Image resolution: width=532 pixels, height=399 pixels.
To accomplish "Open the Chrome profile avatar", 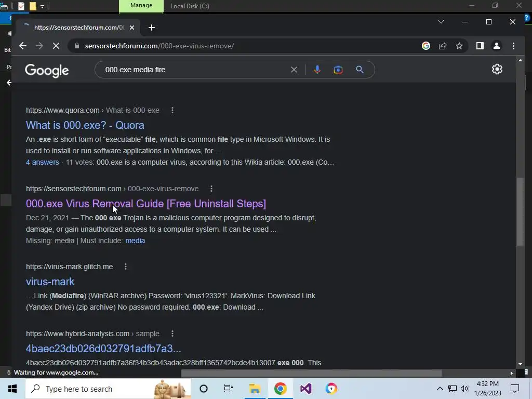I will coord(496,46).
